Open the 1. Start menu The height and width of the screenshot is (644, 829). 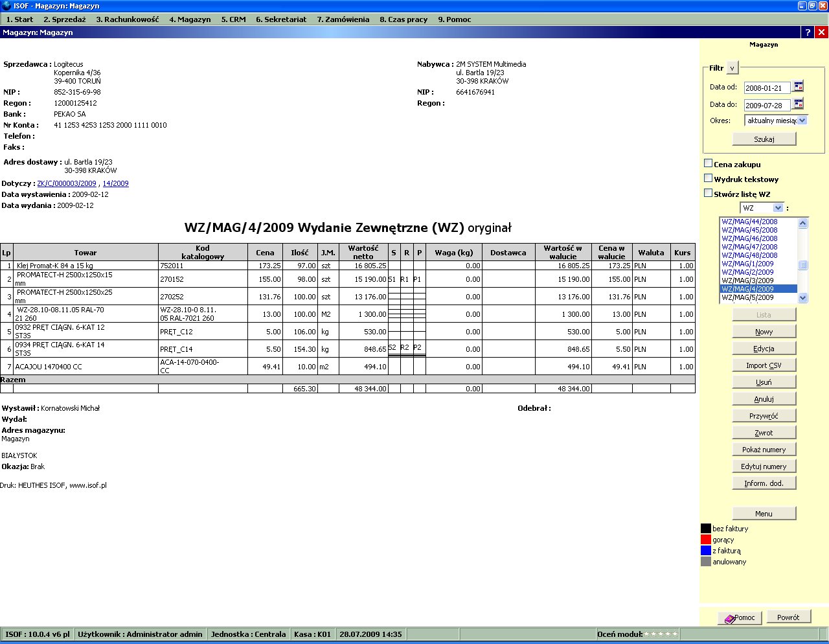19,19
